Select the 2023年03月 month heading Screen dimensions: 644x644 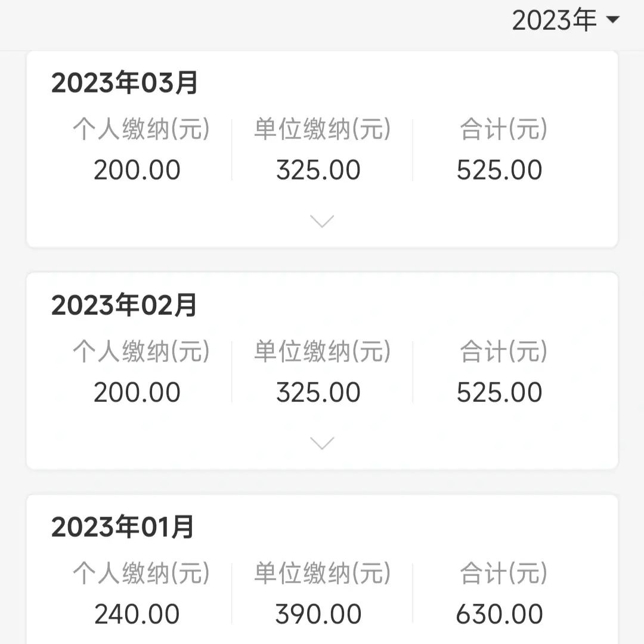click(124, 83)
